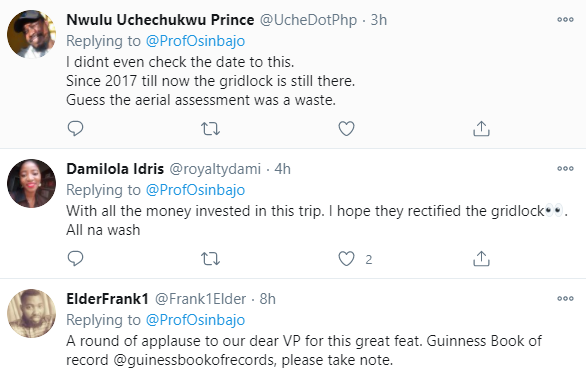Open the @UcheDotPhp handle
This screenshot has width=586, height=378.
[x=308, y=20]
